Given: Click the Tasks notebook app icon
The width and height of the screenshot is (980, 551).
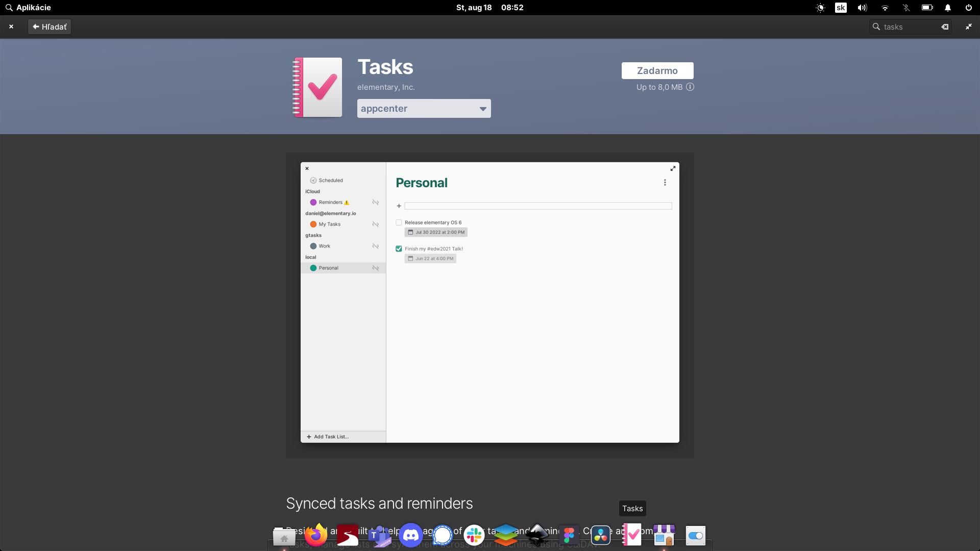Looking at the screenshot, I should click(x=317, y=87).
